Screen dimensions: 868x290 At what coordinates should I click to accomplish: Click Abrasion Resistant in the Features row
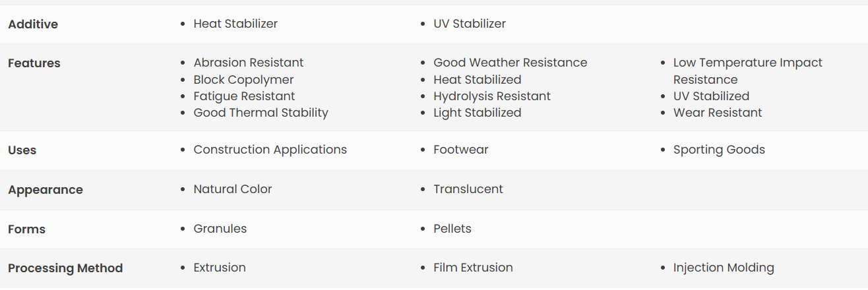point(249,63)
